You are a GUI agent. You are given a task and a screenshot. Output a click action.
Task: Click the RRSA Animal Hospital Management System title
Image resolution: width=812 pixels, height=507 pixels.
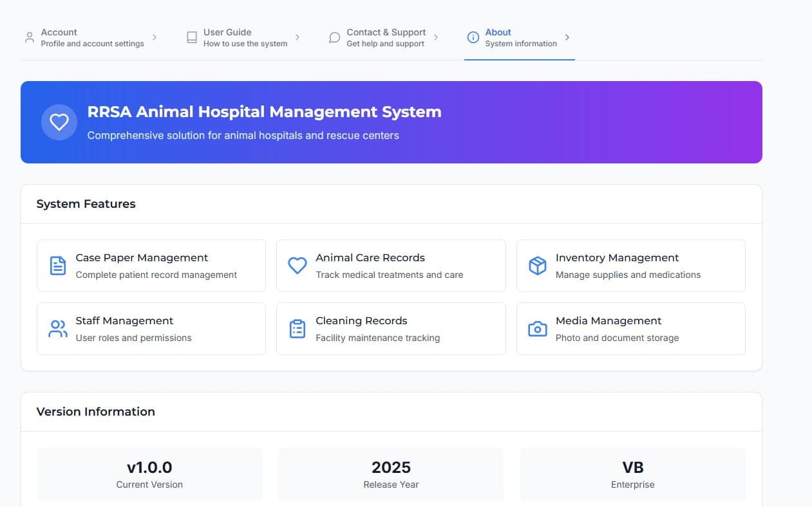click(x=265, y=111)
